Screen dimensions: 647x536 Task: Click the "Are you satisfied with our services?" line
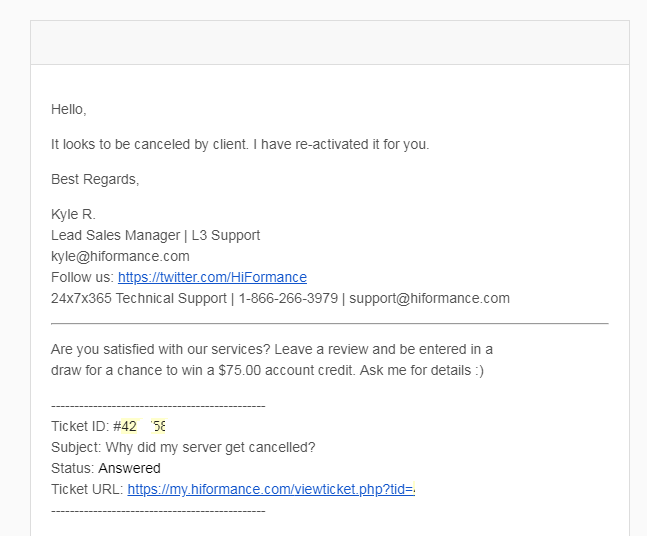(161, 349)
